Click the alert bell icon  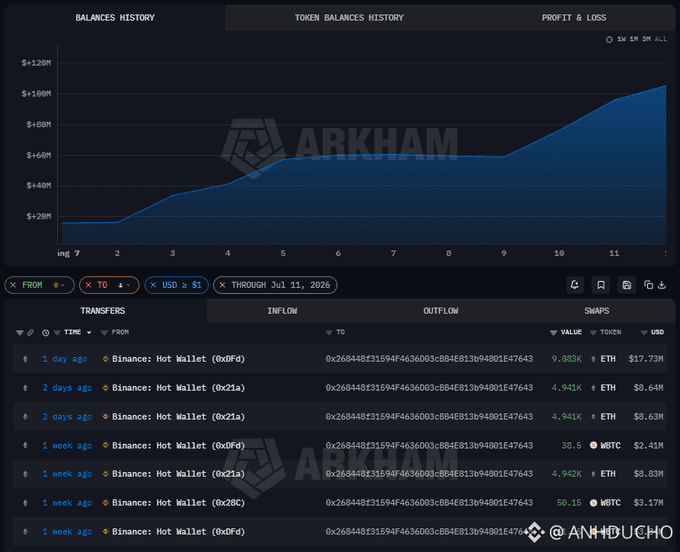click(575, 285)
